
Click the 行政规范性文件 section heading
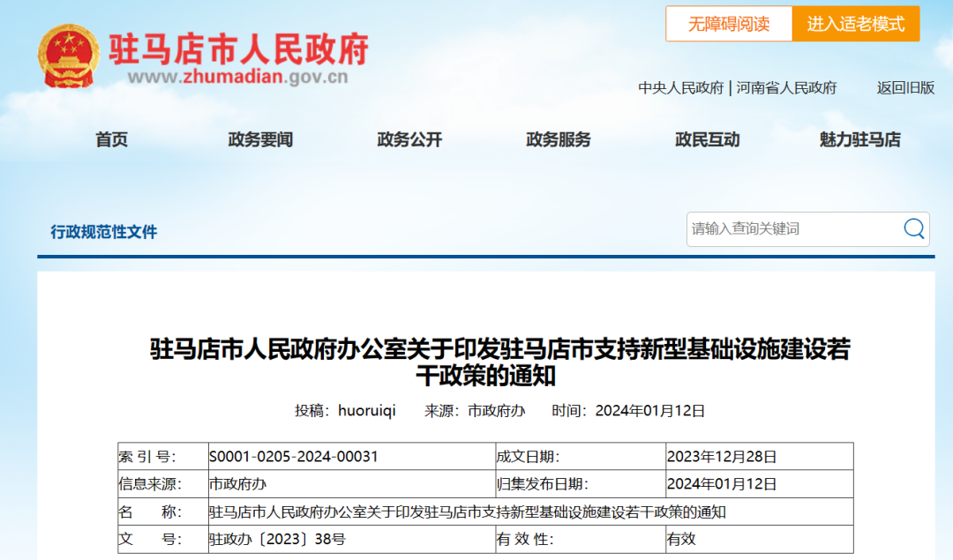104,232
